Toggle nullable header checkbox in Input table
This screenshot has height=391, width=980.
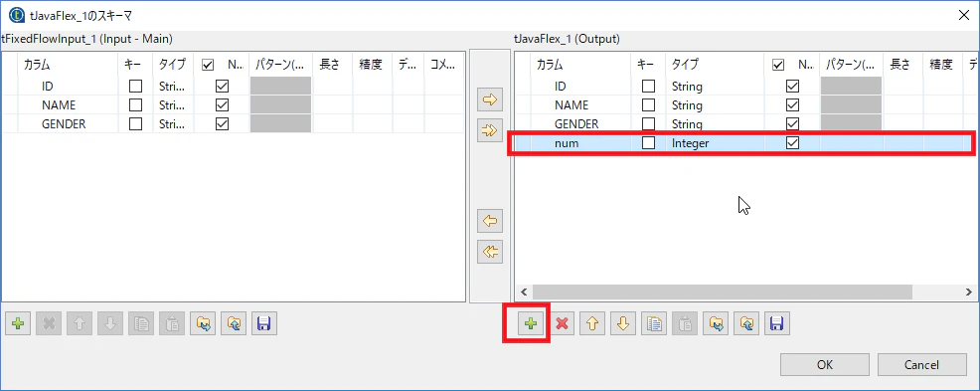coord(208,64)
